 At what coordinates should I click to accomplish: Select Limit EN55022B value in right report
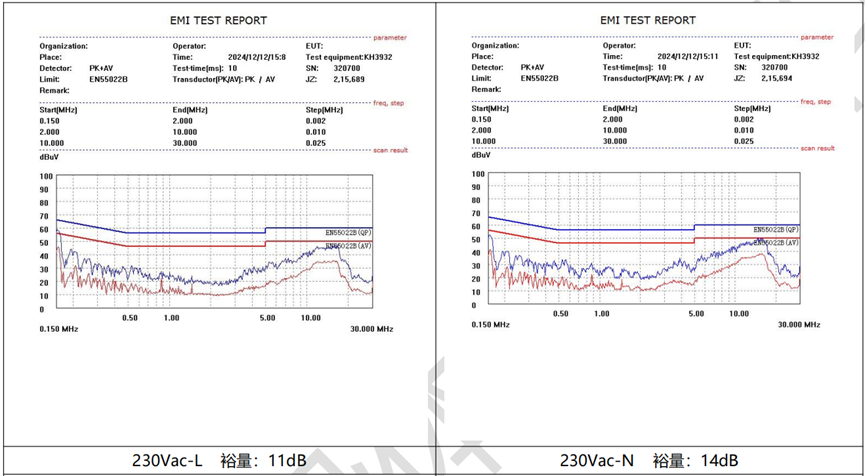point(539,78)
